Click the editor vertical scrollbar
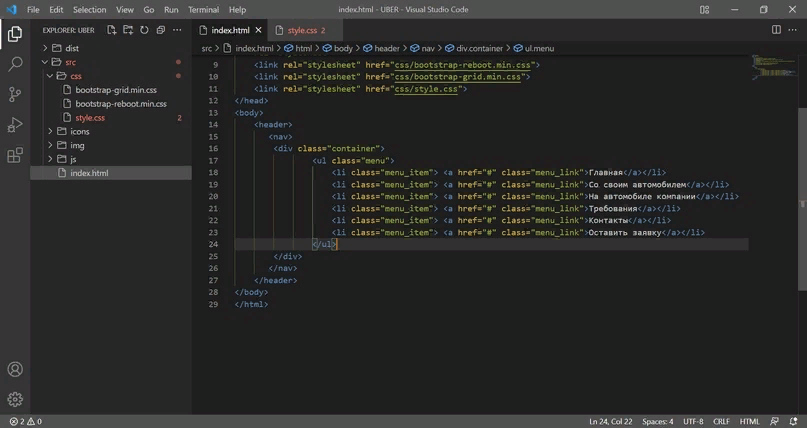Image resolution: width=807 pixels, height=428 pixels. click(x=802, y=199)
